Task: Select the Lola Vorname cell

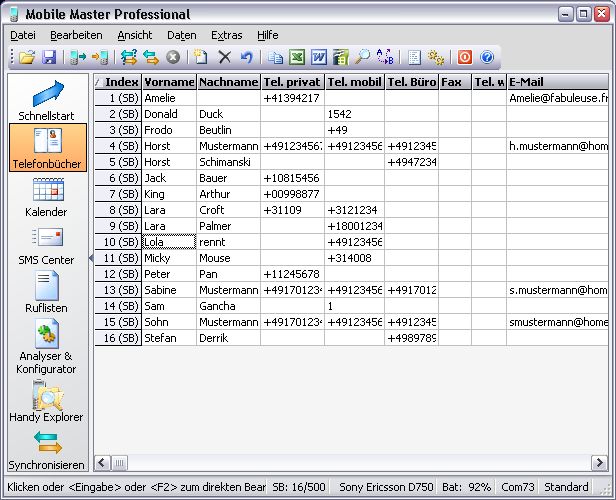Action: (168, 242)
